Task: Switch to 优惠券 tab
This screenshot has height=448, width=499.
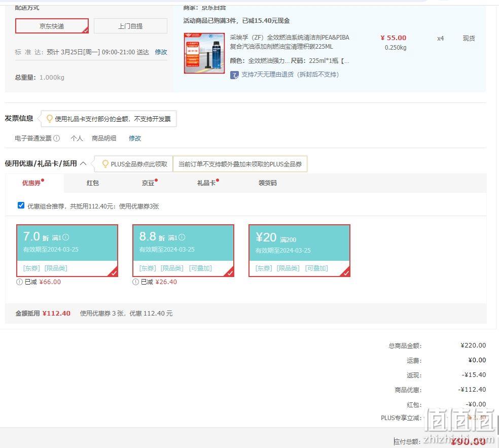Action: (31, 183)
